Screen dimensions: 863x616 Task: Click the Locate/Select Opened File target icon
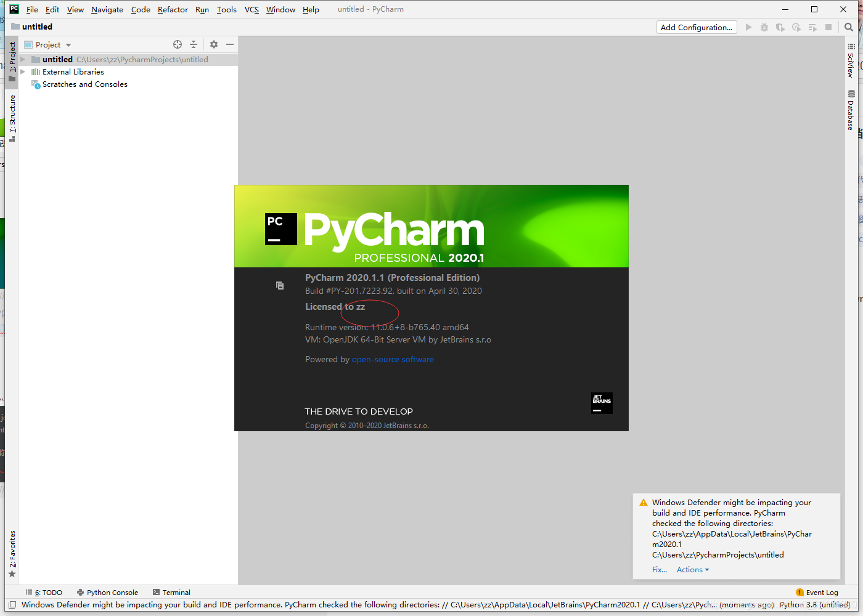coord(178,44)
